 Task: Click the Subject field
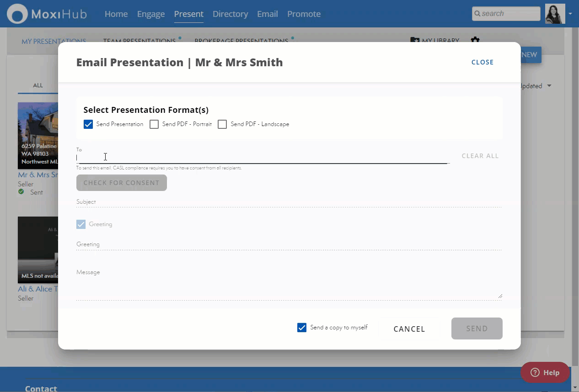click(x=289, y=202)
